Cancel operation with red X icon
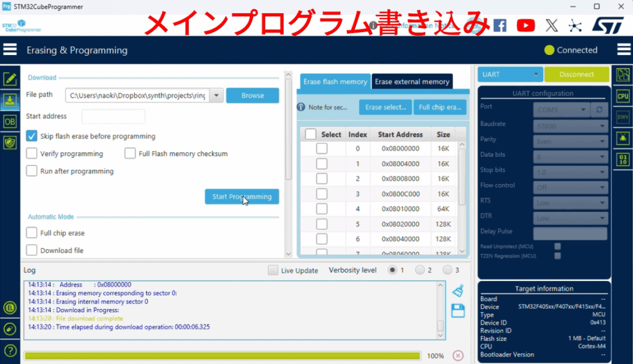The height and width of the screenshot is (364, 633). 458,355
